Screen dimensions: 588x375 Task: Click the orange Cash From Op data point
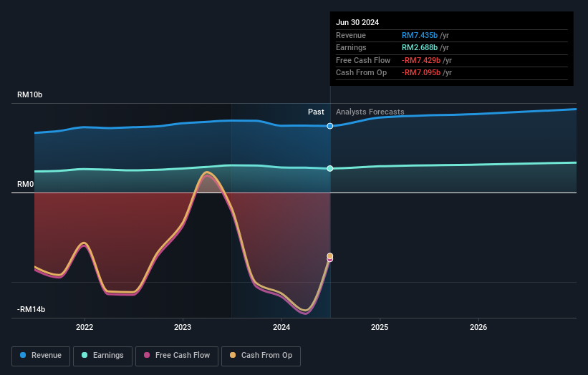(x=330, y=256)
